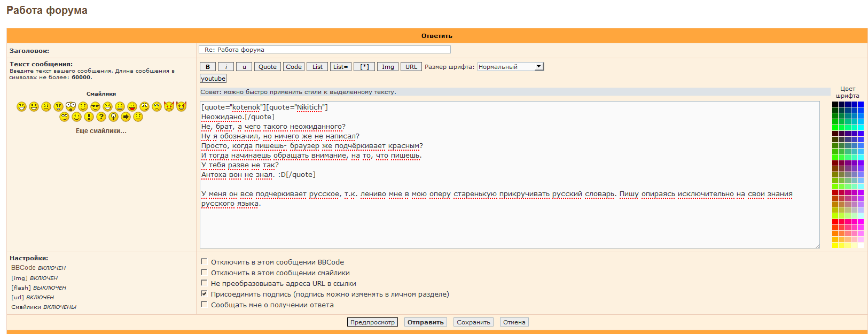Viewport: 868px width, 334px height.
Task: Open the 'Еще смайлики...' link
Action: pyautogui.click(x=101, y=131)
